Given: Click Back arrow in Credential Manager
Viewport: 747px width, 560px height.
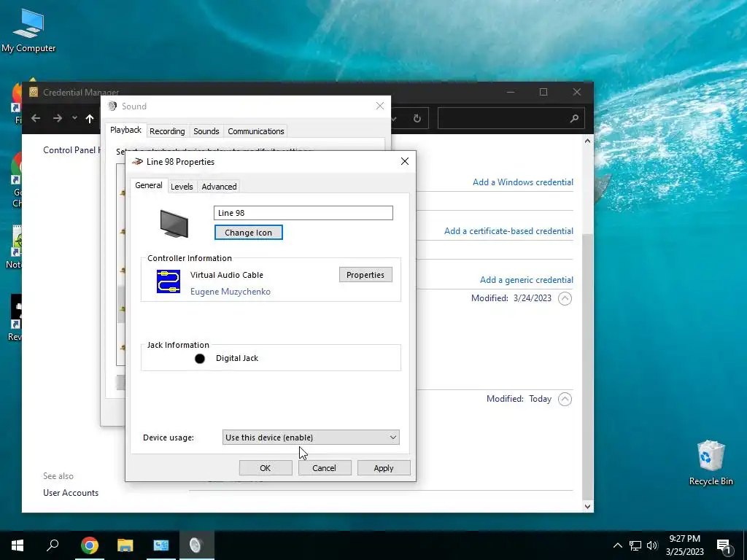Looking at the screenshot, I should pyautogui.click(x=36, y=118).
